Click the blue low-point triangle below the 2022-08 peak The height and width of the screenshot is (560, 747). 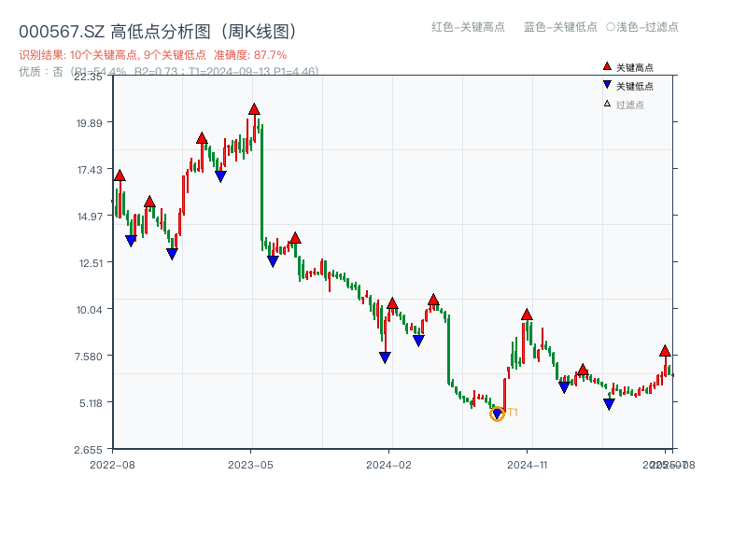pos(132,239)
